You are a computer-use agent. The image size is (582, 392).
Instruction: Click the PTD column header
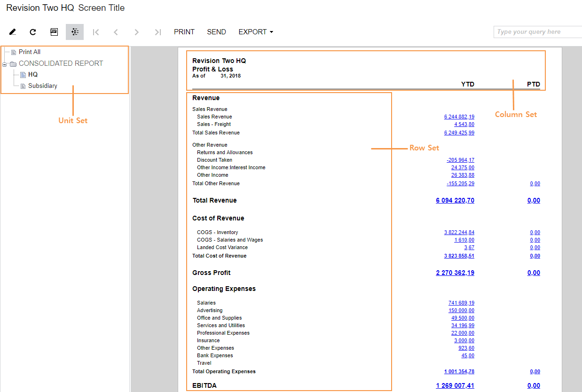[x=534, y=84]
